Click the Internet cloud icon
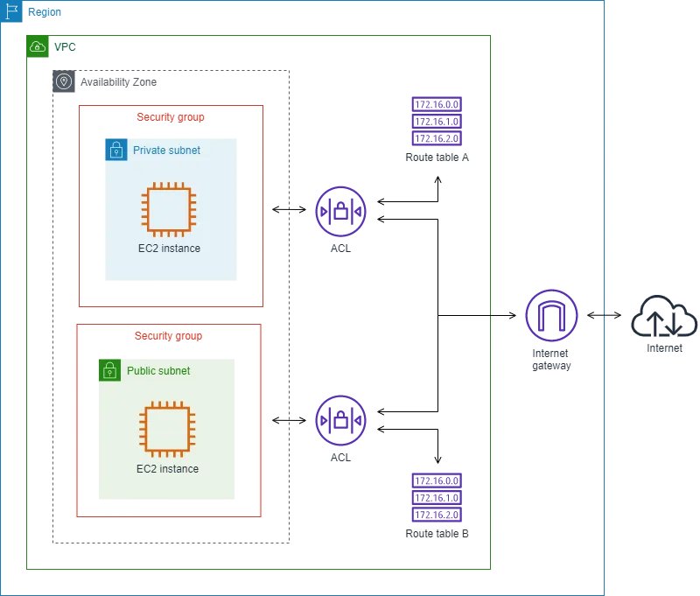This screenshot has height=596, width=700. point(664,319)
